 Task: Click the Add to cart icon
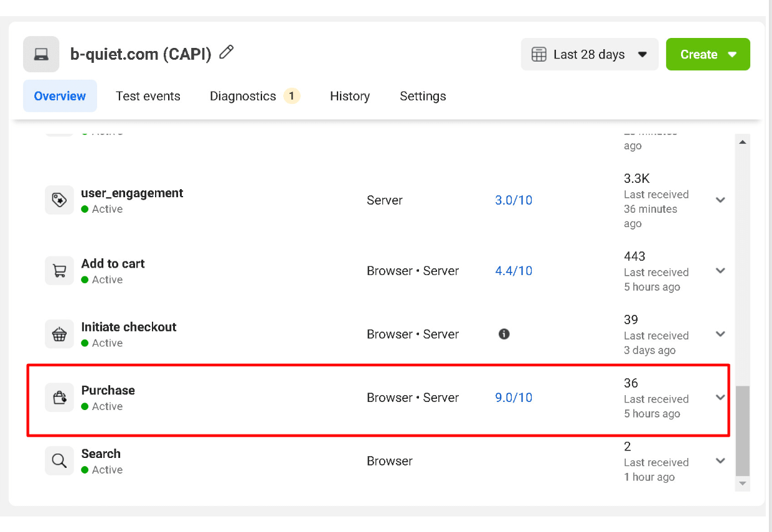(59, 271)
